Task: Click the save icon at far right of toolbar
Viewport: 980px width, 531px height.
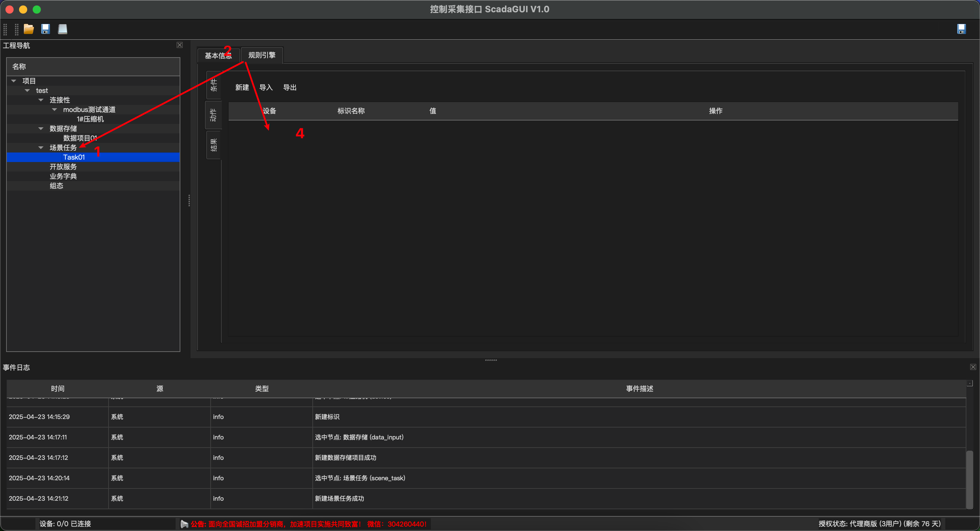Action: click(961, 29)
